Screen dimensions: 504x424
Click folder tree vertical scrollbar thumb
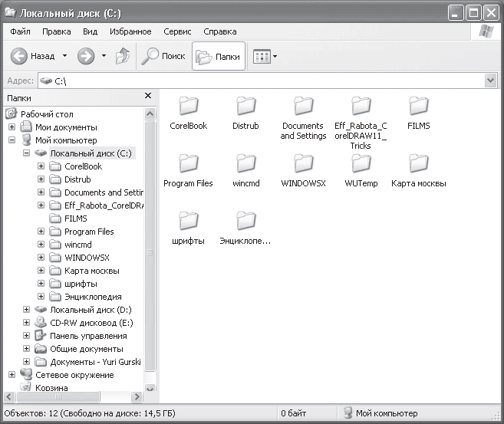pyautogui.click(x=150, y=246)
